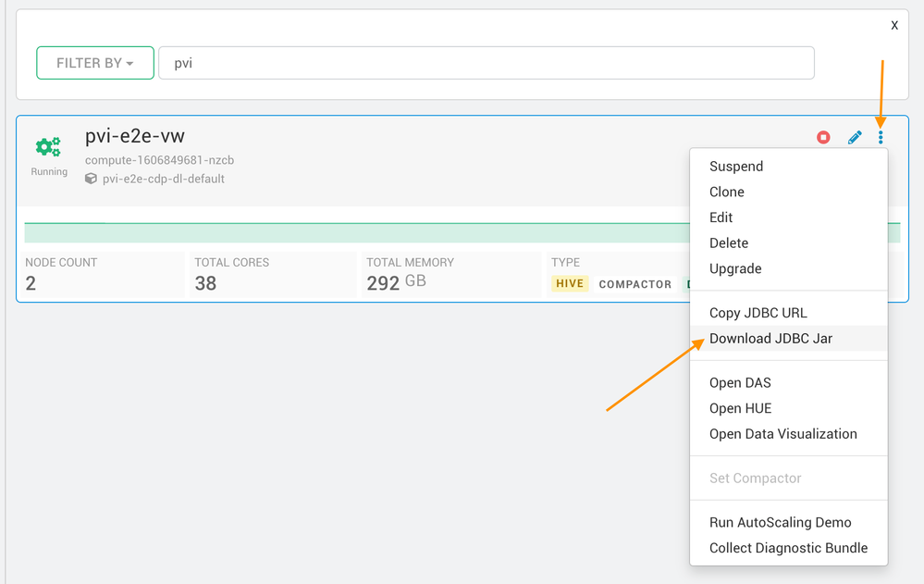Select Open DAS menu item
Image resolution: width=924 pixels, height=584 pixels.
[x=740, y=383]
